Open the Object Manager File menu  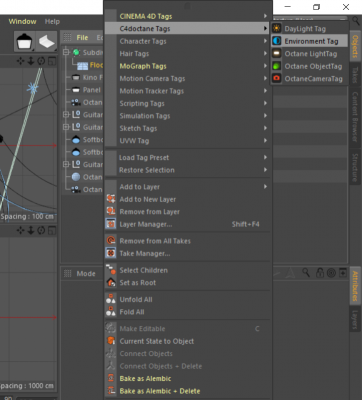click(82, 37)
